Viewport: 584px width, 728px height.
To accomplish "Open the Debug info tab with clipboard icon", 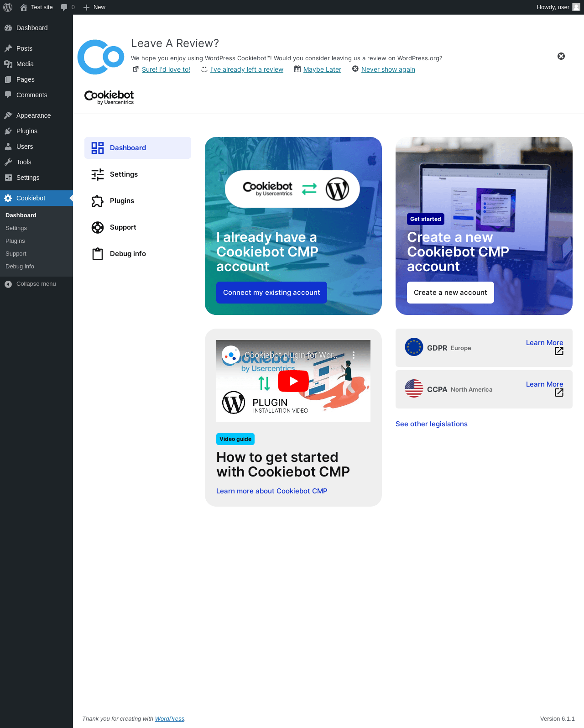I will click(x=138, y=254).
